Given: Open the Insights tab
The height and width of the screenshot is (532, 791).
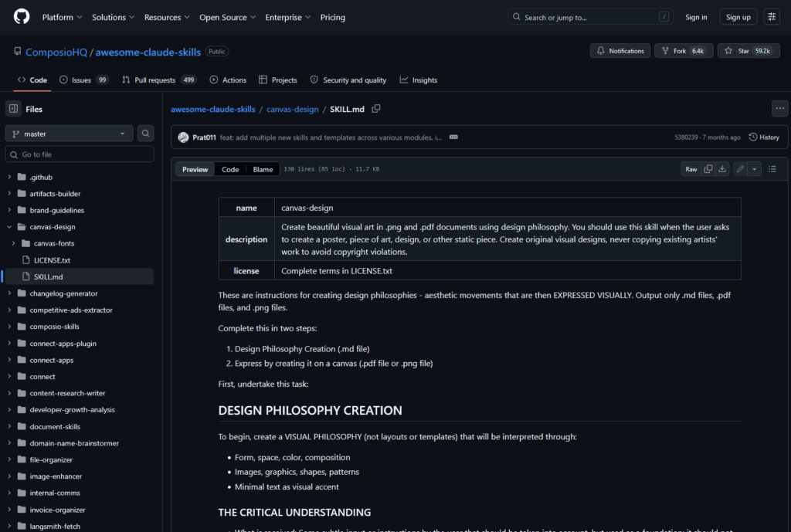Looking at the screenshot, I should (x=419, y=80).
